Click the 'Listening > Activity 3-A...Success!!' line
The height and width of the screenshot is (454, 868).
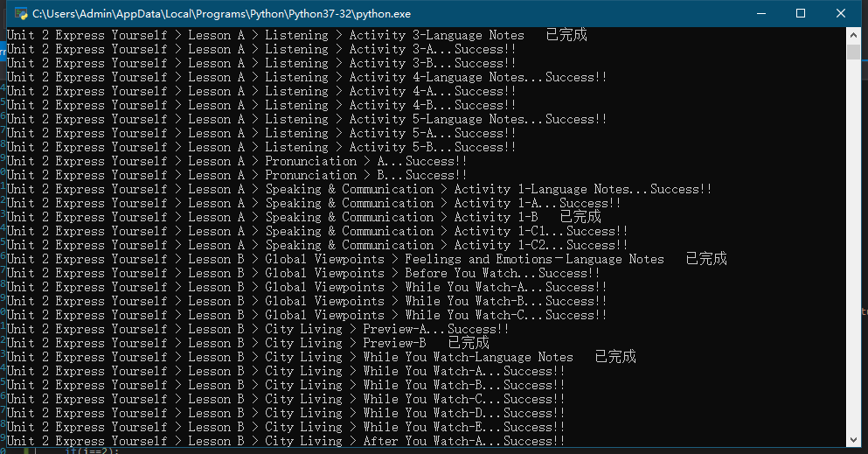pyautogui.click(x=261, y=49)
